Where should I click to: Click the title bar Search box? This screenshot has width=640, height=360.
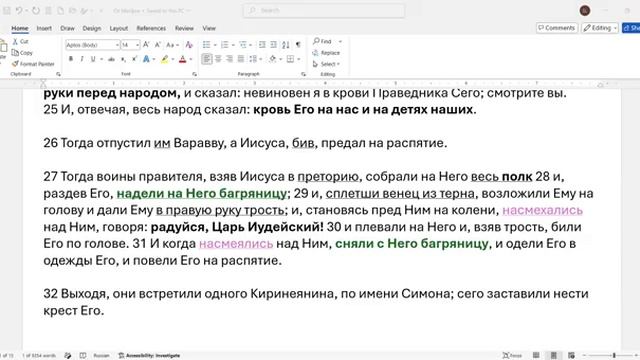tap(324, 11)
